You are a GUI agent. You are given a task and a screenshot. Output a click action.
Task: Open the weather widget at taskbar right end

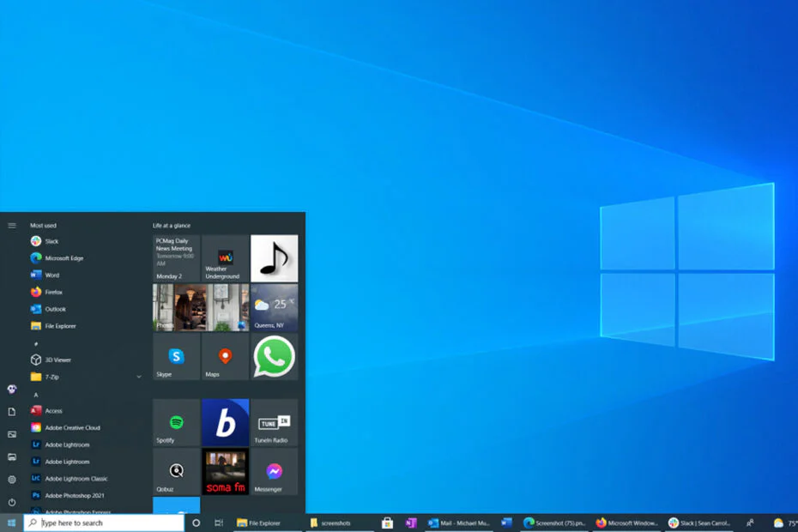tap(785, 523)
